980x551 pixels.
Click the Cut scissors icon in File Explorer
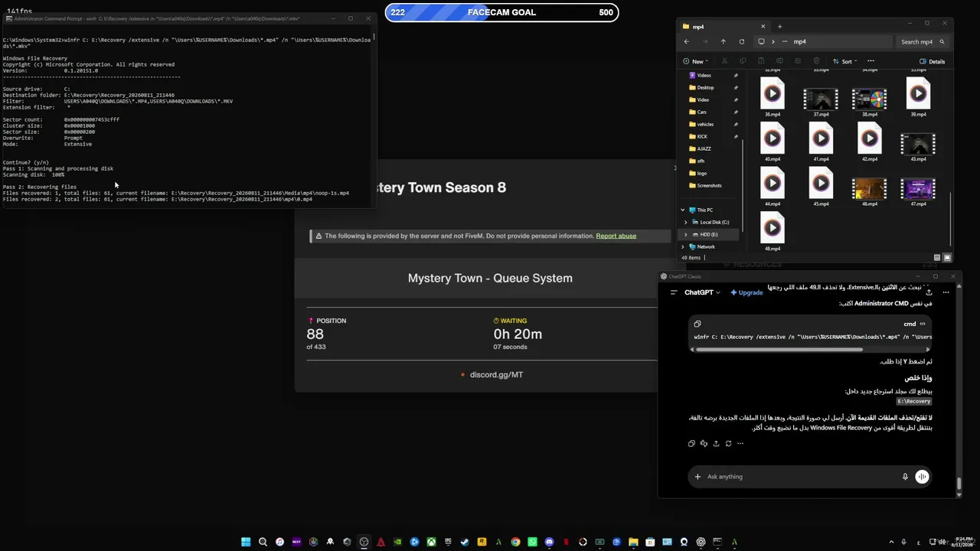724,61
